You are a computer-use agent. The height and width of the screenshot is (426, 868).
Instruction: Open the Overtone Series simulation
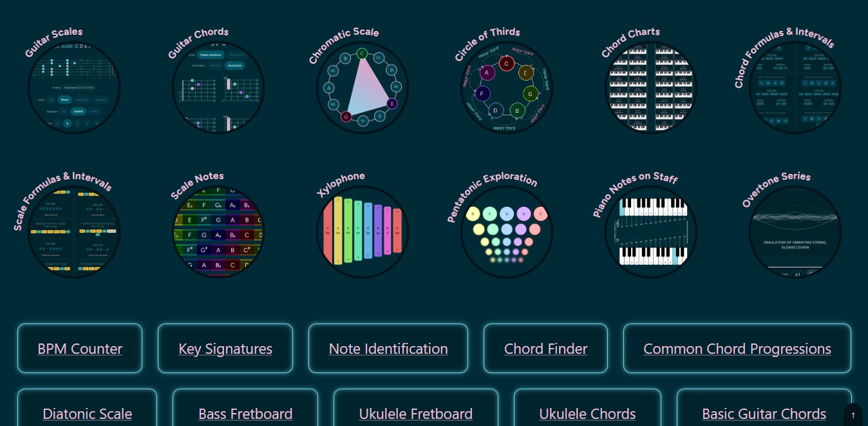pyautogui.click(x=794, y=231)
